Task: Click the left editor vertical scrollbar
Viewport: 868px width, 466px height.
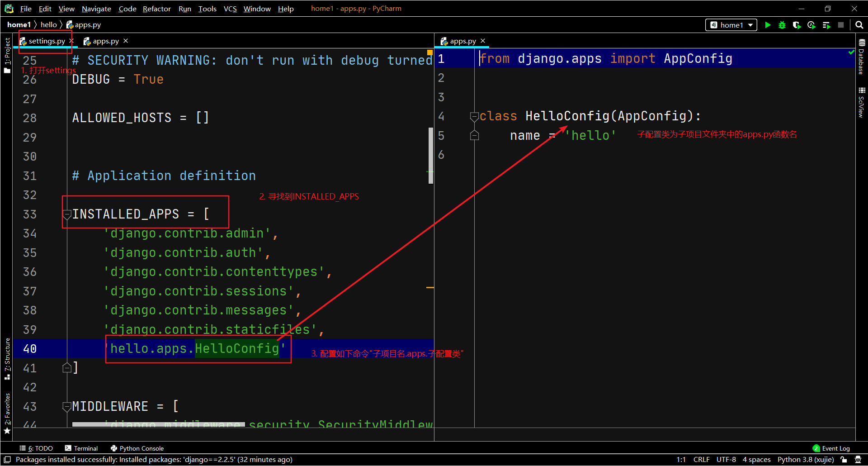Action: 431,156
